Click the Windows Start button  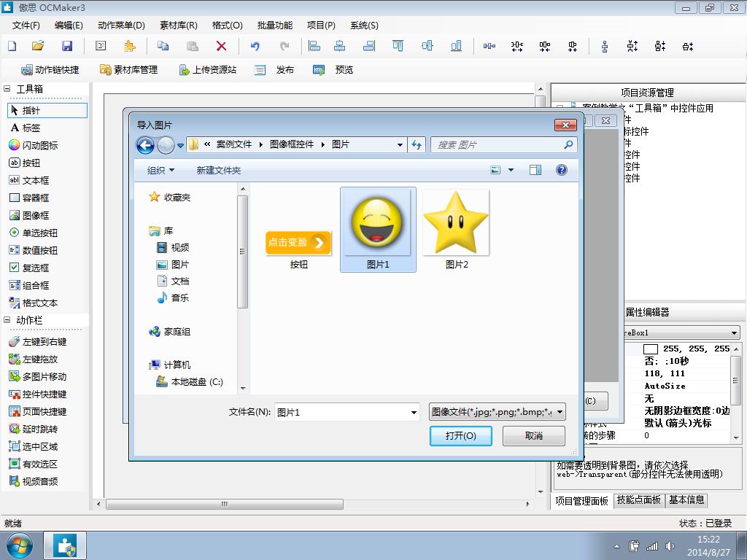[x=20, y=546]
